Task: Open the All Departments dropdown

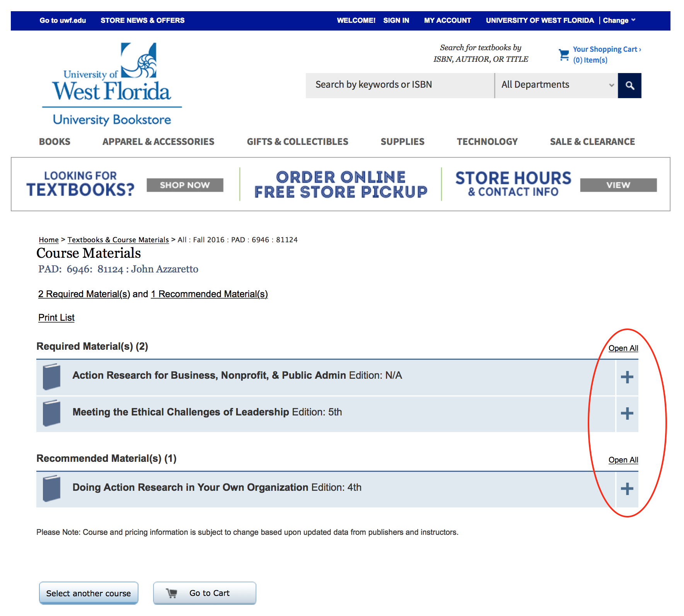Action: coord(556,85)
